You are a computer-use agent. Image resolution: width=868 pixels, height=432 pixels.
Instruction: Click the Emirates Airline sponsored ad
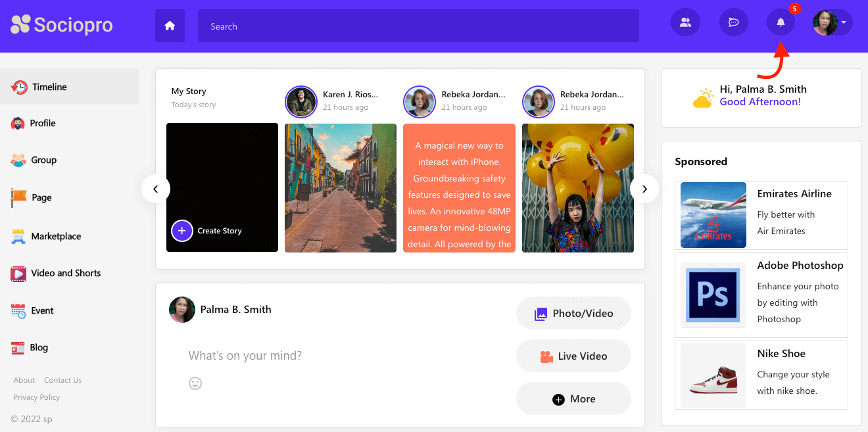[761, 214]
